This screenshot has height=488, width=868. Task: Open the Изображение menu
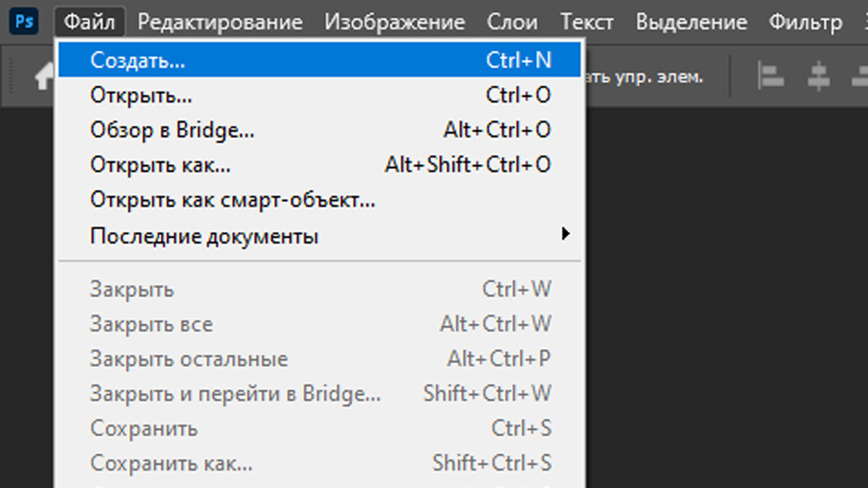394,22
